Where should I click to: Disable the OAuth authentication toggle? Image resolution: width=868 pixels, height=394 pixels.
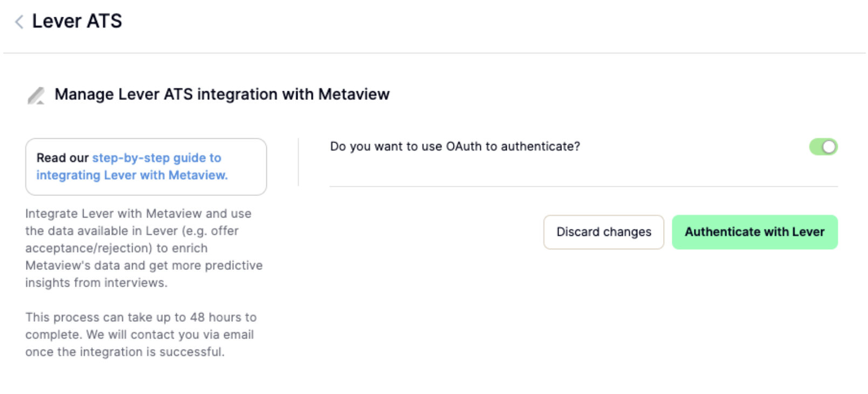[824, 146]
